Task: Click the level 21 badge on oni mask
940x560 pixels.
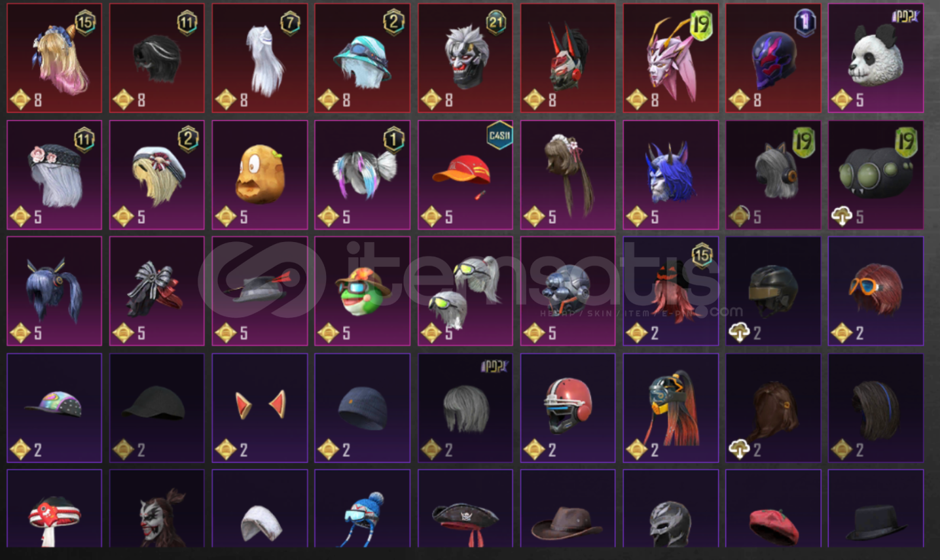Action: [496, 23]
